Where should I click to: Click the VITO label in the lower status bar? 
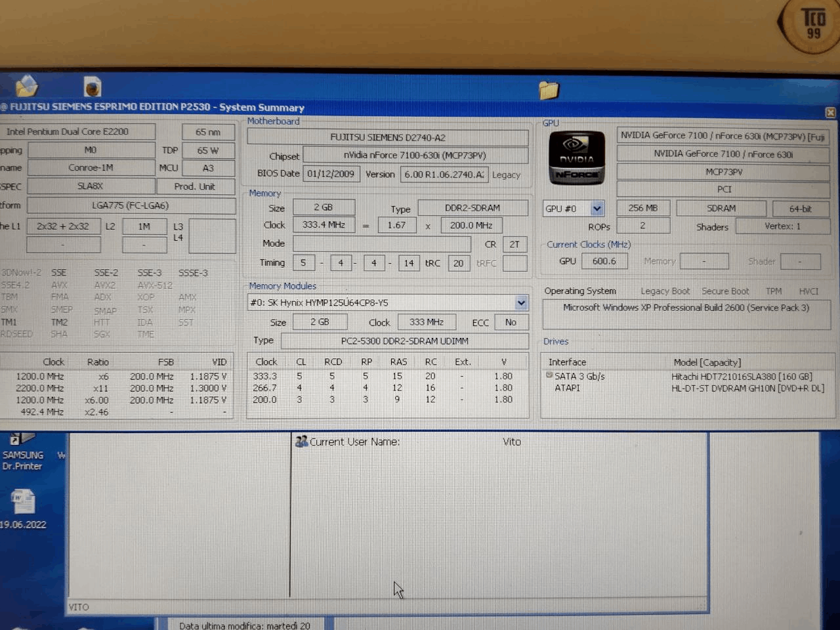pos(79,607)
